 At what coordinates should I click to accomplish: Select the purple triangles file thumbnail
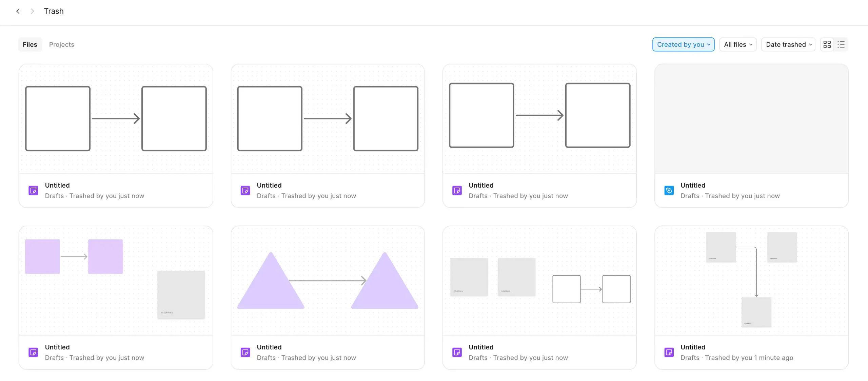[x=328, y=281]
